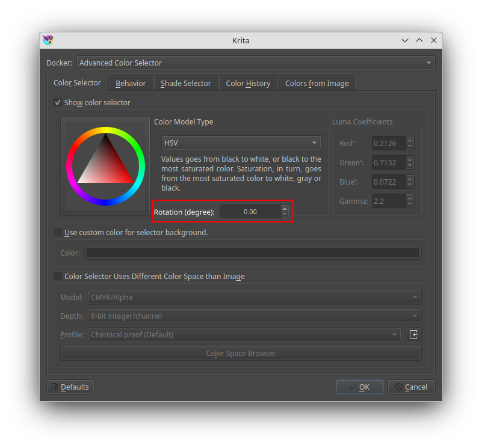Open the Color Model Type dropdown showing HSV

(x=241, y=143)
